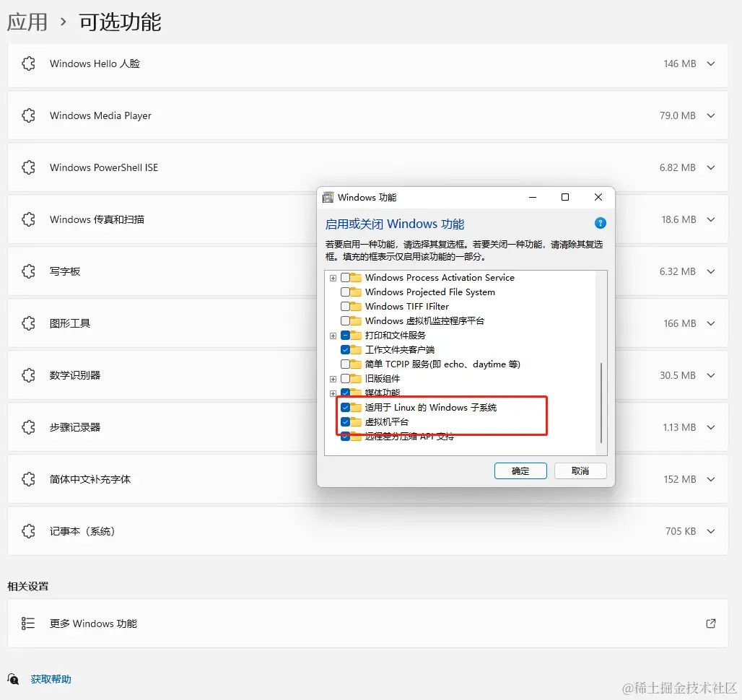
Task: Expand 打印和文件服务 tree node
Action: click(333, 336)
